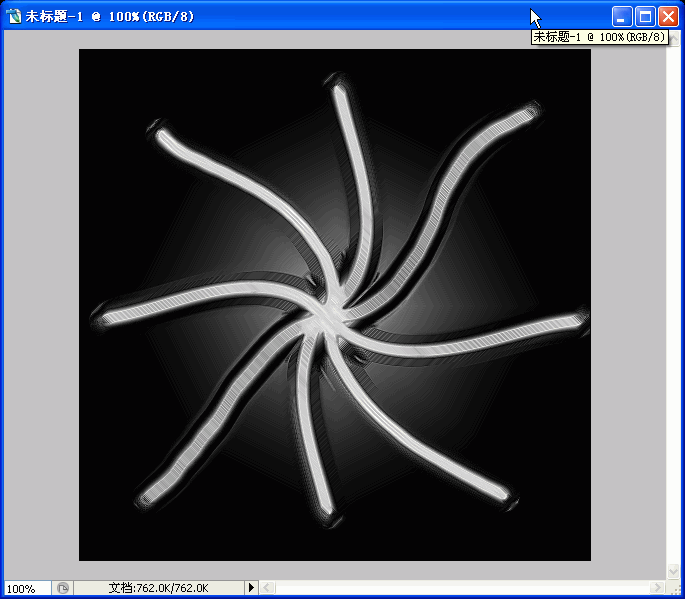Click the swirl image canvas
The height and width of the screenshot is (599, 685).
[x=335, y=305]
